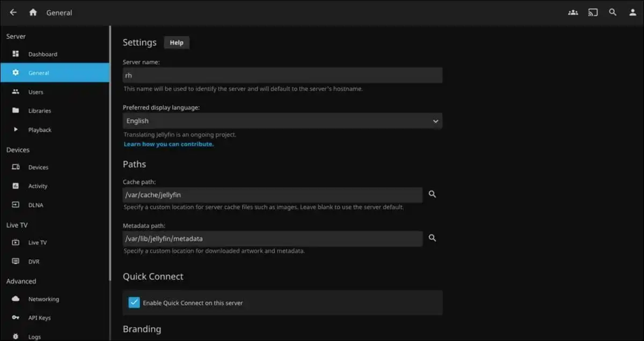This screenshot has width=644, height=341.
Task: Open Preferred display language dropdown
Action: tap(282, 121)
